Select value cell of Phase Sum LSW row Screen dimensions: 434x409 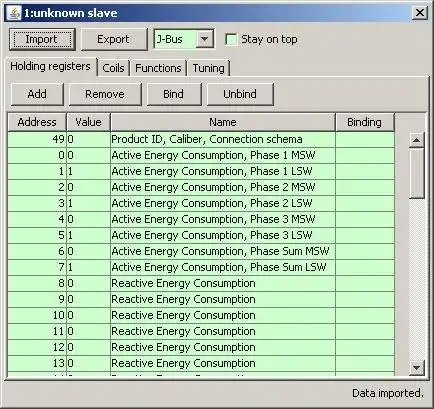(89, 267)
